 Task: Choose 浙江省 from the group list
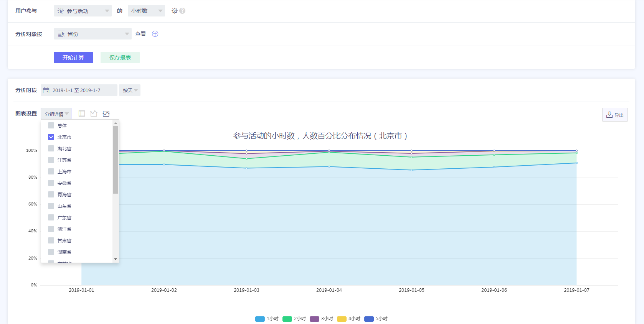(x=51, y=229)
